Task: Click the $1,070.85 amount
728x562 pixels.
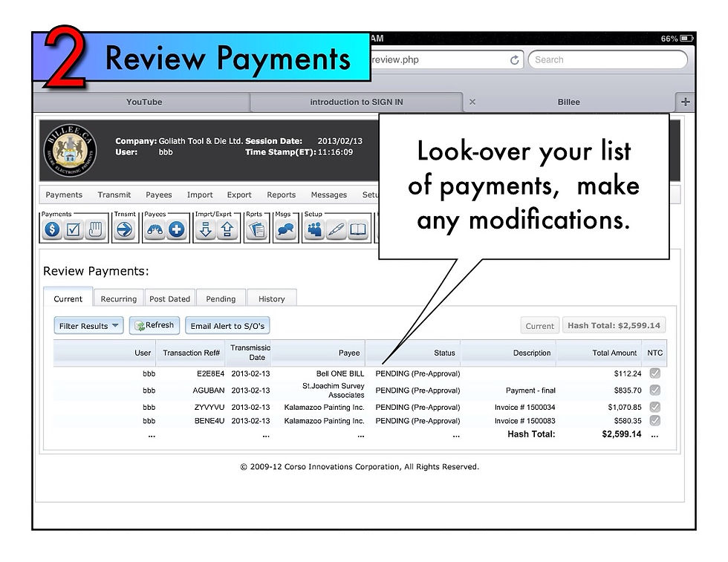Action: (x=625, y=407)
